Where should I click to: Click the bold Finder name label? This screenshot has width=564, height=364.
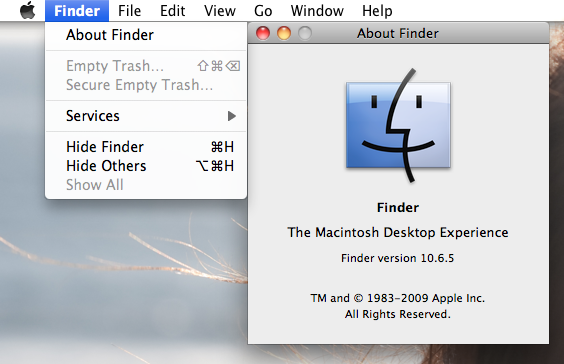[398, 208]
